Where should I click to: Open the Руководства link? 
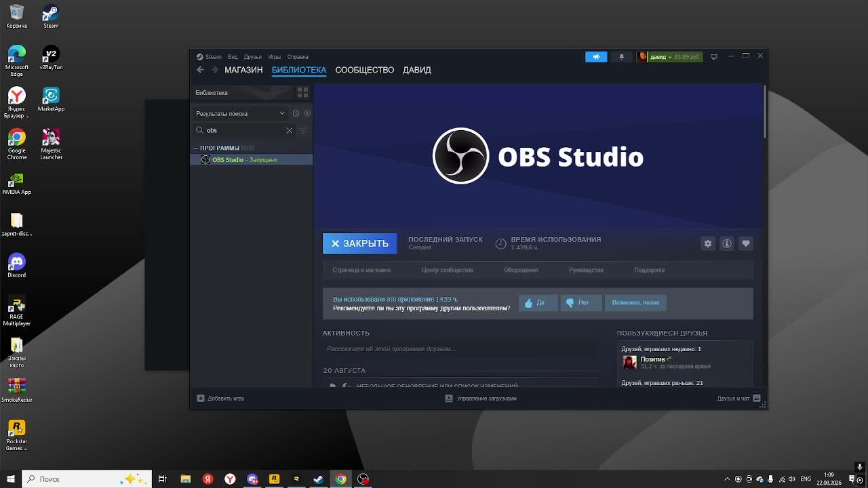pyautogui.click(x=586, y=270)
